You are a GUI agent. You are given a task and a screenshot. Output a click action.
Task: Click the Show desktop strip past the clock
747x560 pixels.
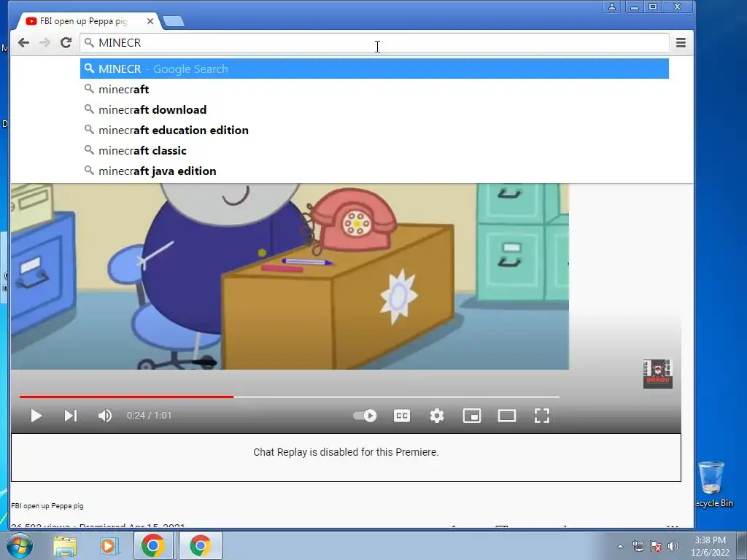click(742, 545)
